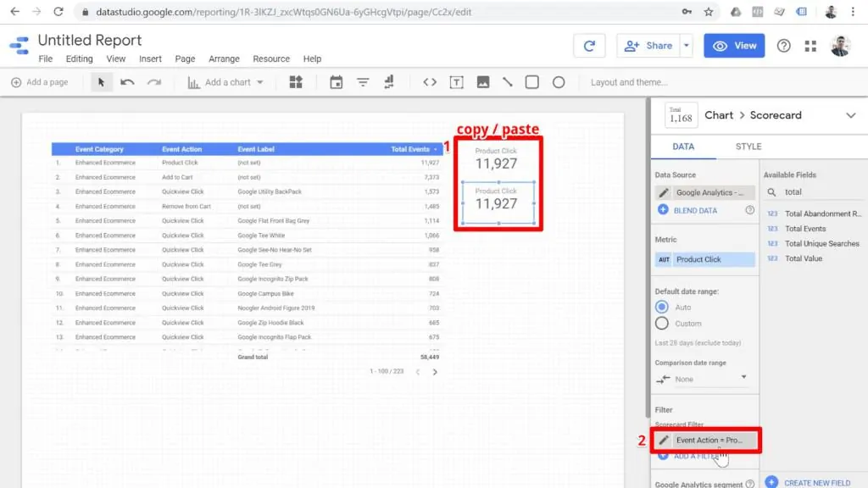Screen dimensions: 868x488
Task: Click the data control icon
Action: [387, 82]
